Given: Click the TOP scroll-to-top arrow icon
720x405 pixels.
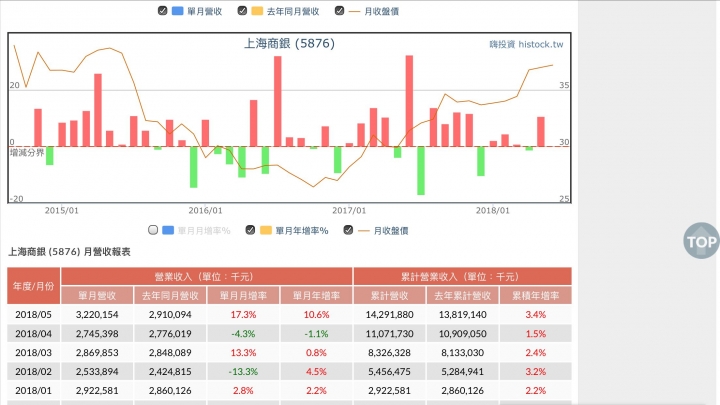Looking at the screenshot, I should pyautogui.click(x=701, y=241).
